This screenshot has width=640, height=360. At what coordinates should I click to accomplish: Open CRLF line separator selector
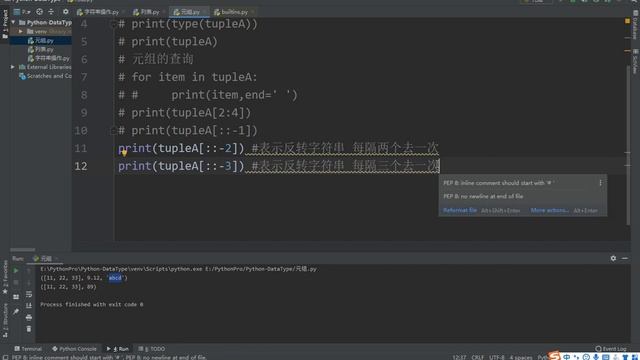pos(478,357)
